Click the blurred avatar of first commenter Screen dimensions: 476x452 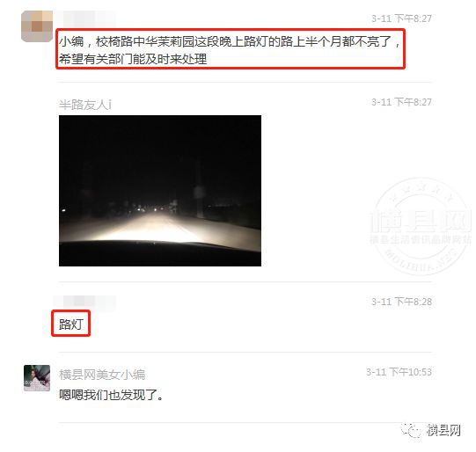pos(37,26)
